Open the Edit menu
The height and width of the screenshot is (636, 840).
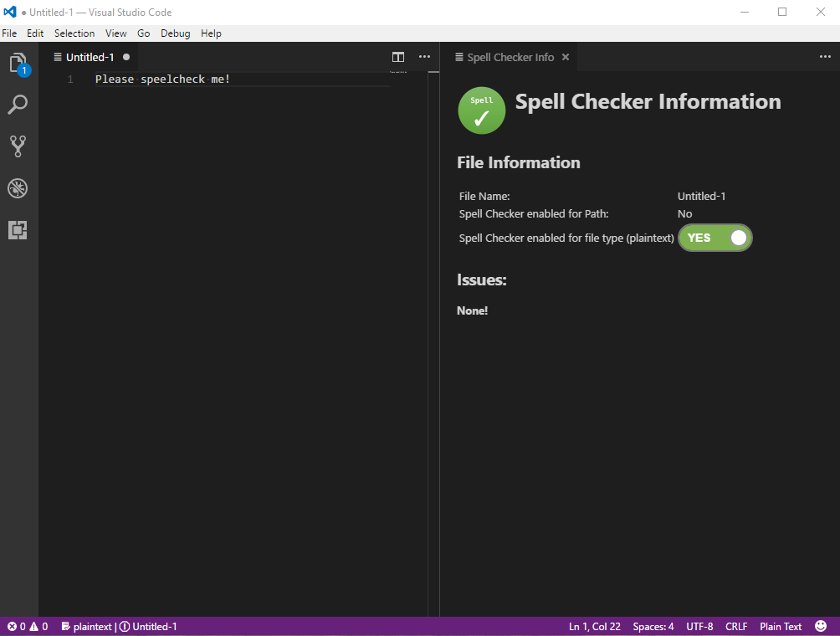coord(35,33)
